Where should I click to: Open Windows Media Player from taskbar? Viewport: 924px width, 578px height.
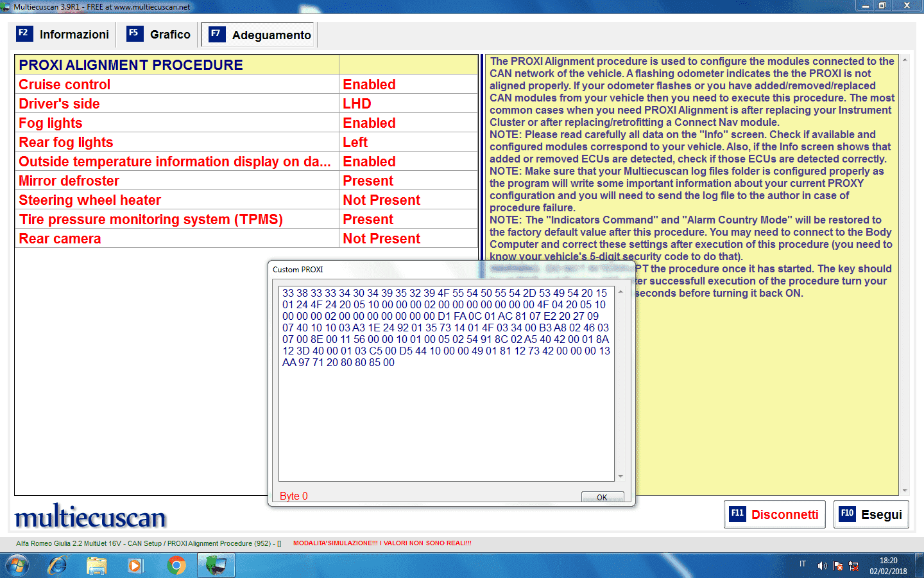coord(135,566)
